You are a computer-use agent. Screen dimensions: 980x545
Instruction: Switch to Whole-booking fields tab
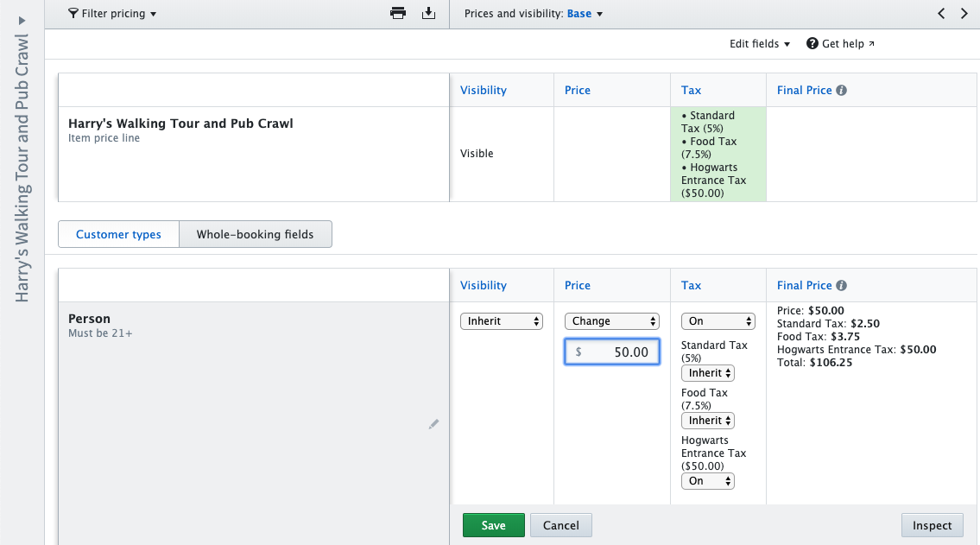[255, 234]
